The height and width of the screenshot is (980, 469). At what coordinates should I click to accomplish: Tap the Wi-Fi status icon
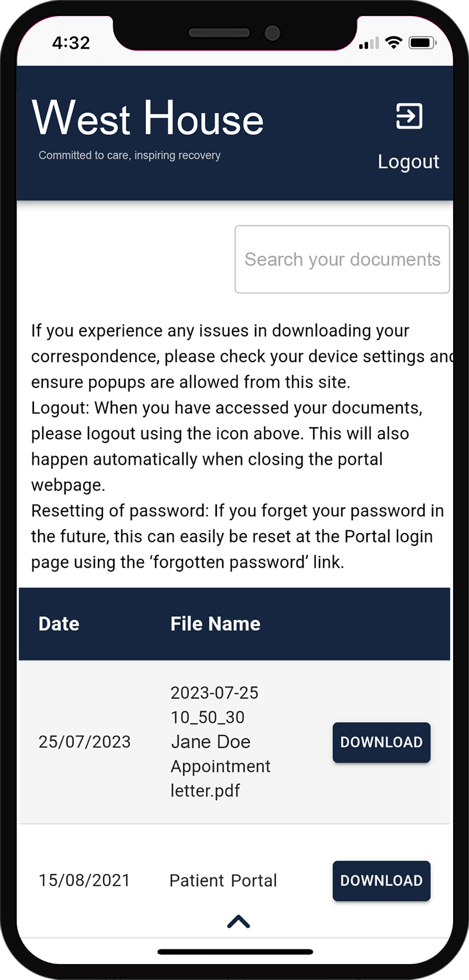(393, 42)
